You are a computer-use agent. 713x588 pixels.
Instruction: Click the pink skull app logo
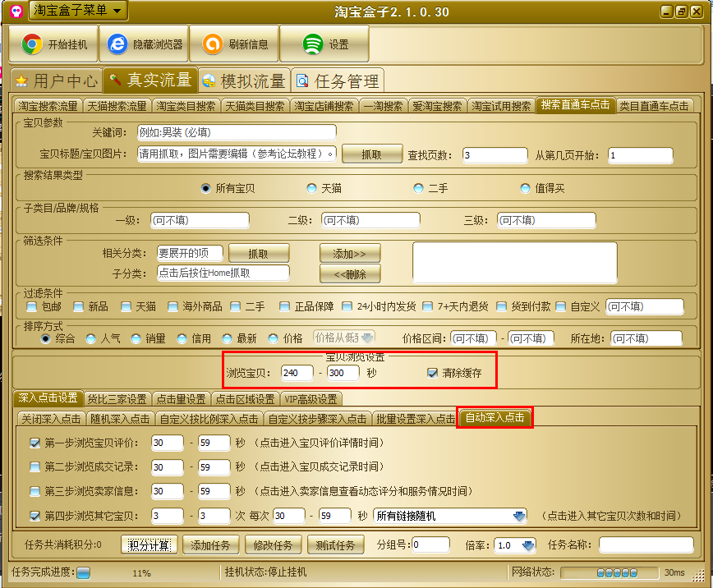(16, 11)
